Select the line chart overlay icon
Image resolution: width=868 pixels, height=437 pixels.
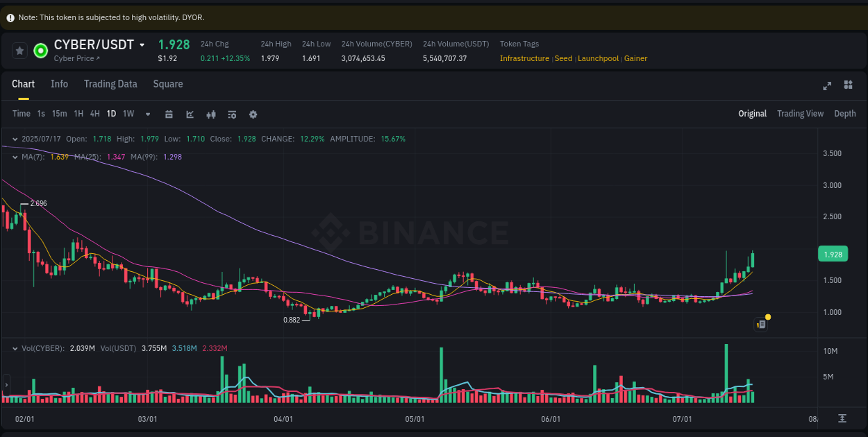click(x=190, y=114)
